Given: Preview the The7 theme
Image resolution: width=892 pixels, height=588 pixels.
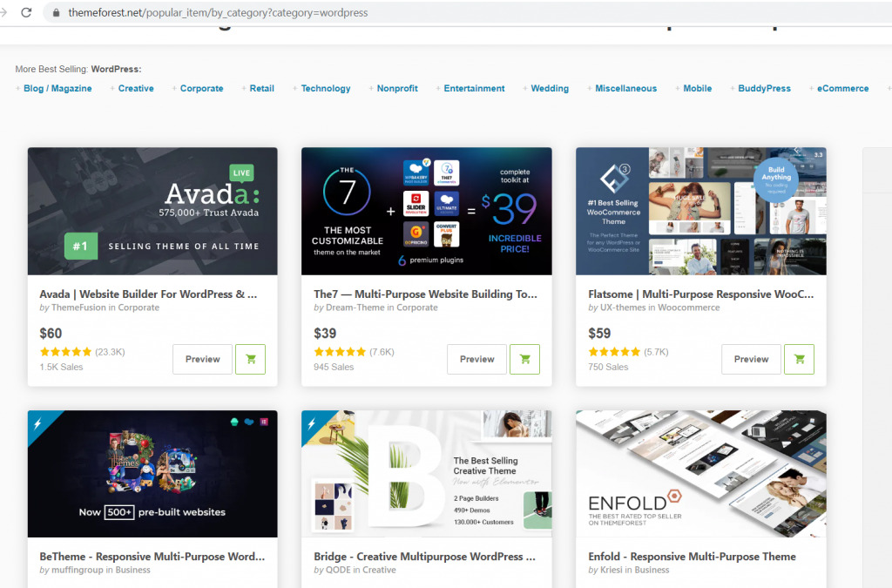Looking at the screenshot, I should pyautogui.click(x=476, y=360).
